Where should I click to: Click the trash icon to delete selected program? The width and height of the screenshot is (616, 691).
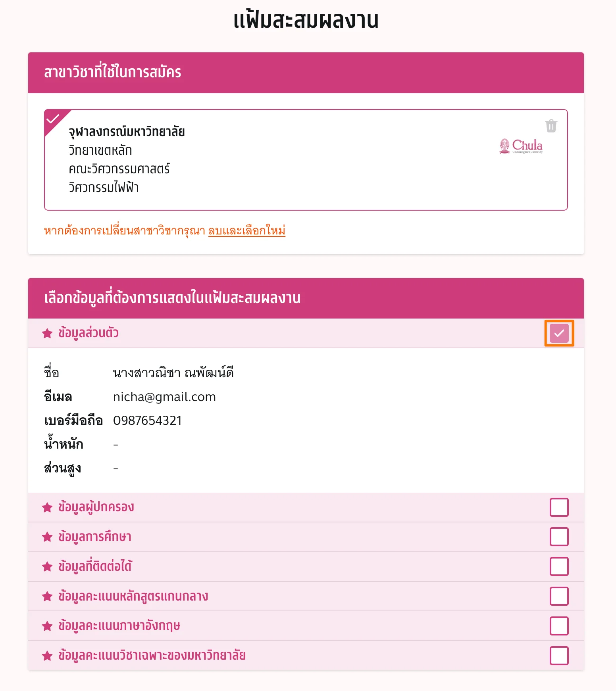[x=551, y=126]
